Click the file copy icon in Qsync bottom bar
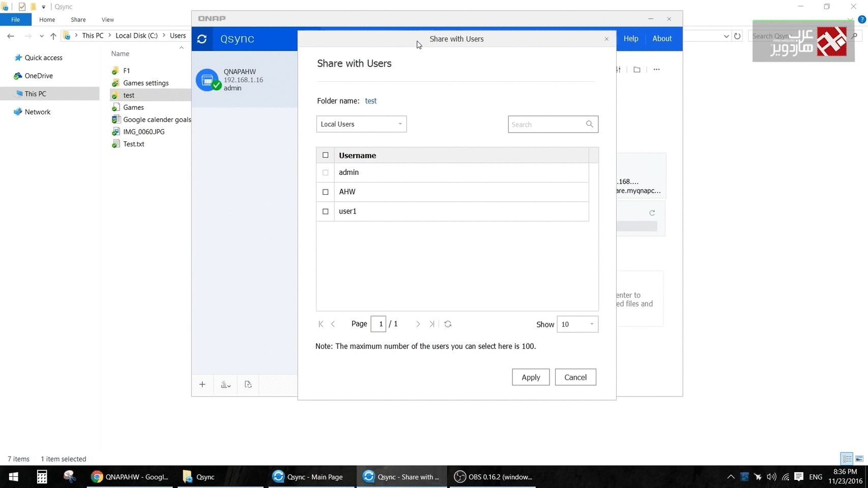 click(248, 384)
